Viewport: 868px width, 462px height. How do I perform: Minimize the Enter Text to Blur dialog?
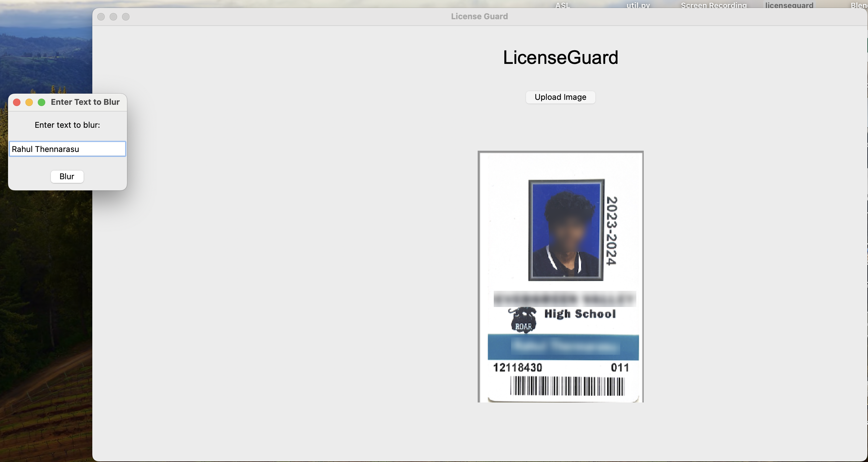[29, 102]
